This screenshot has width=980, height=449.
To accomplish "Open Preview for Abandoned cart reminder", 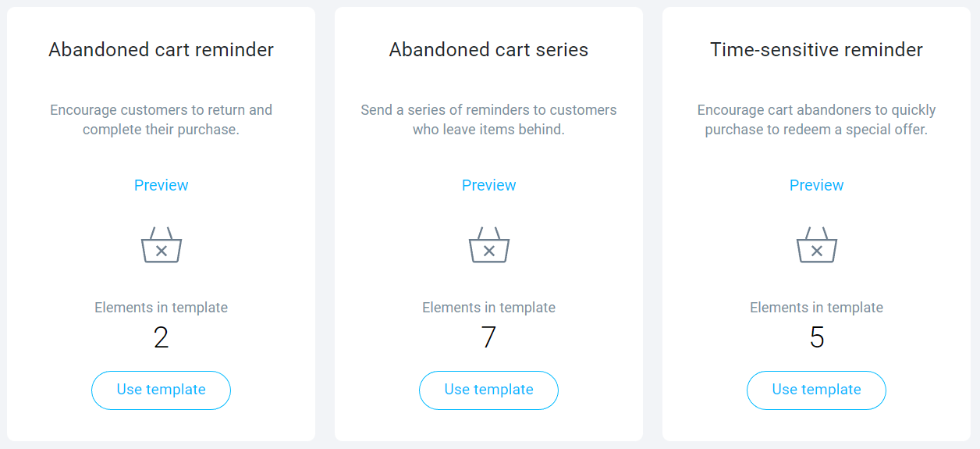I will (162, 185).
